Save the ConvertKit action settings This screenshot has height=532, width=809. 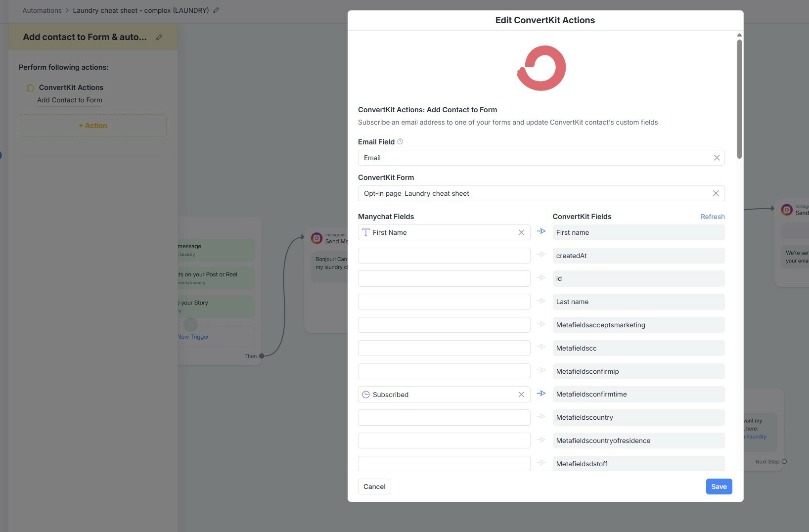pos(719,487)
